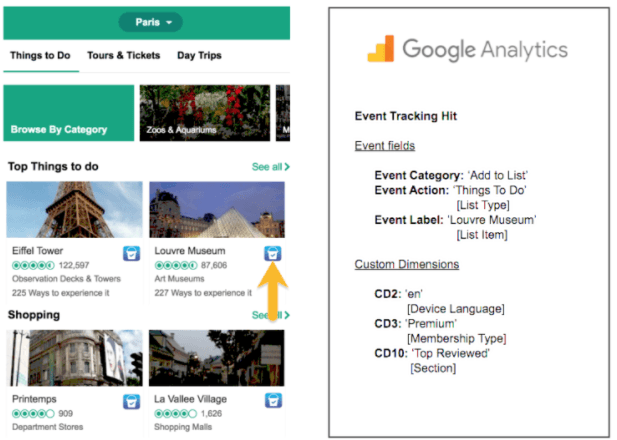This screenshot has width=617, height=440.
Task: Click the CD3 'Premium' line
Action: click(416, 324)
